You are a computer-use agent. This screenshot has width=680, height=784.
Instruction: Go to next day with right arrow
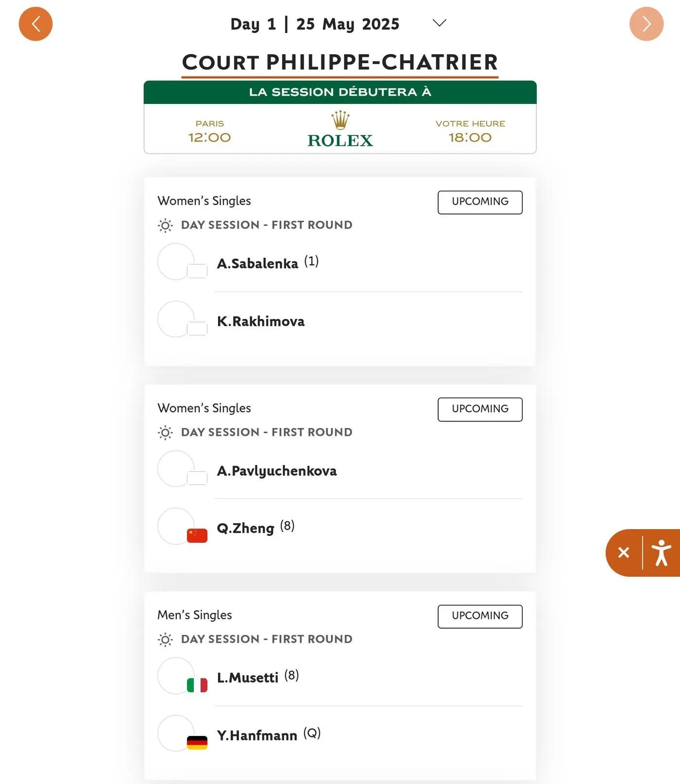pyautogui.click(x=646, y=24)
